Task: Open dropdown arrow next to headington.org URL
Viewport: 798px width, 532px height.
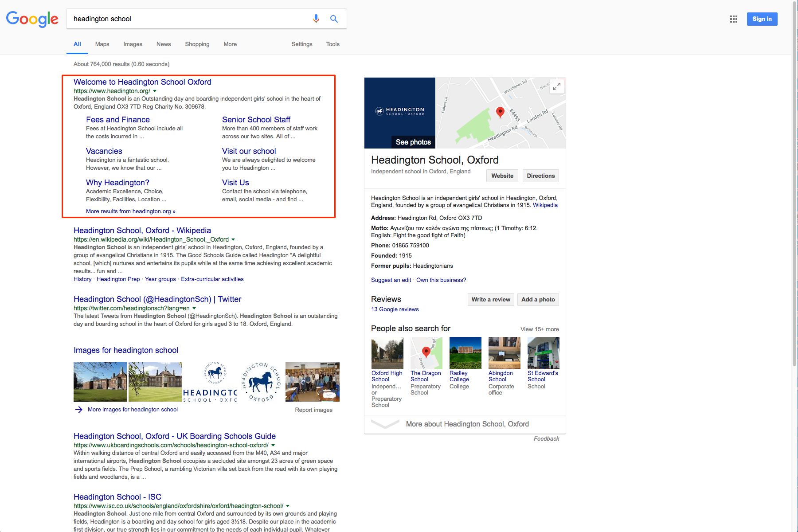Action: [155, 91]
